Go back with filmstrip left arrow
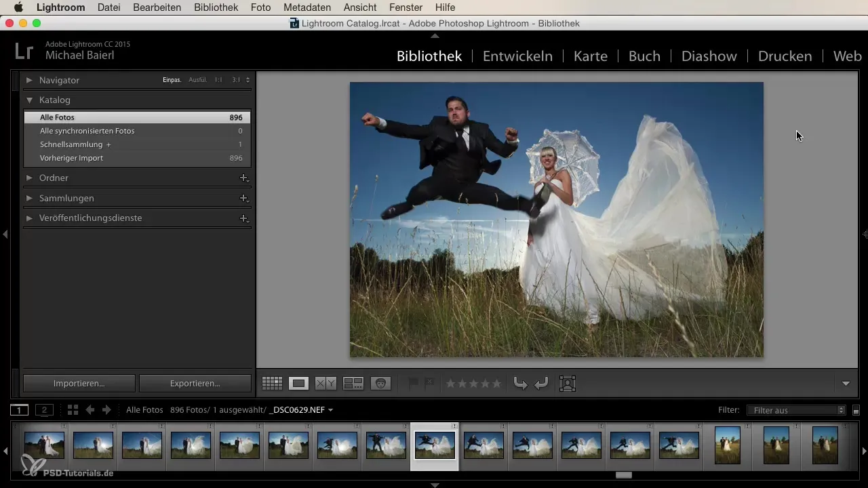Image resolution: width=868 pixels, height=488 pixels. tap(90, 410)
